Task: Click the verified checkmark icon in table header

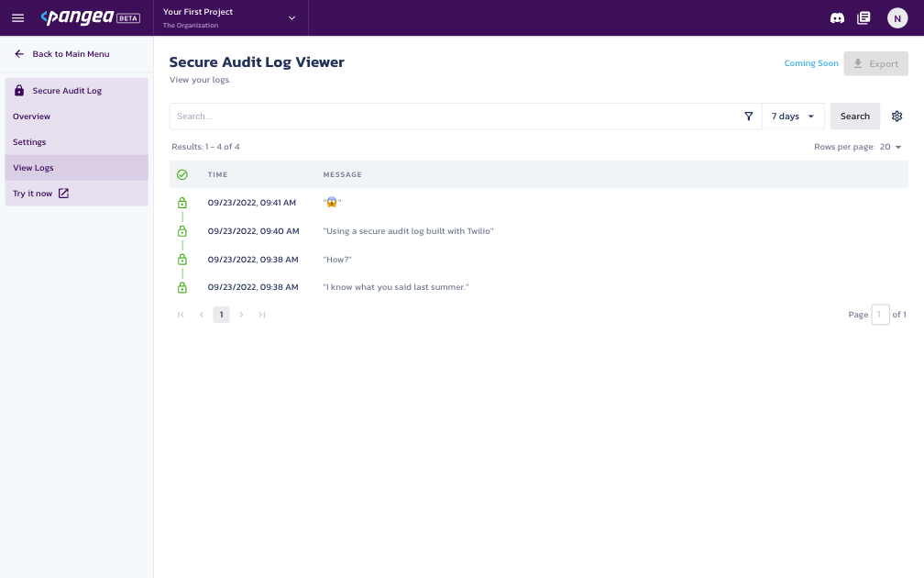Action: click(x=182, y=174)
